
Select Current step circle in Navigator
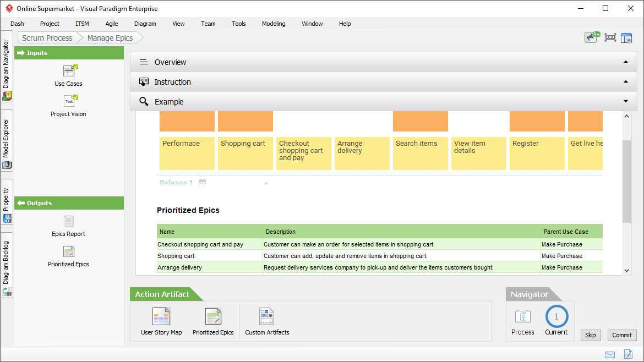click(x=556, y=316)
